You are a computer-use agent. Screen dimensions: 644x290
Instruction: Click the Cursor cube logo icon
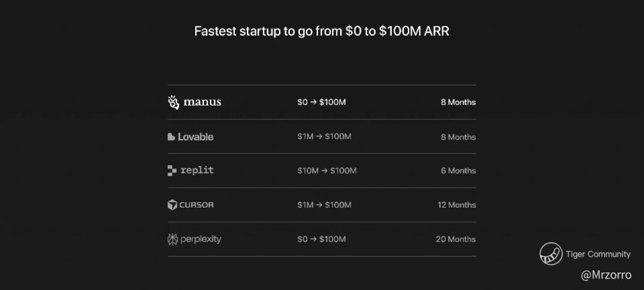(172, 205)
